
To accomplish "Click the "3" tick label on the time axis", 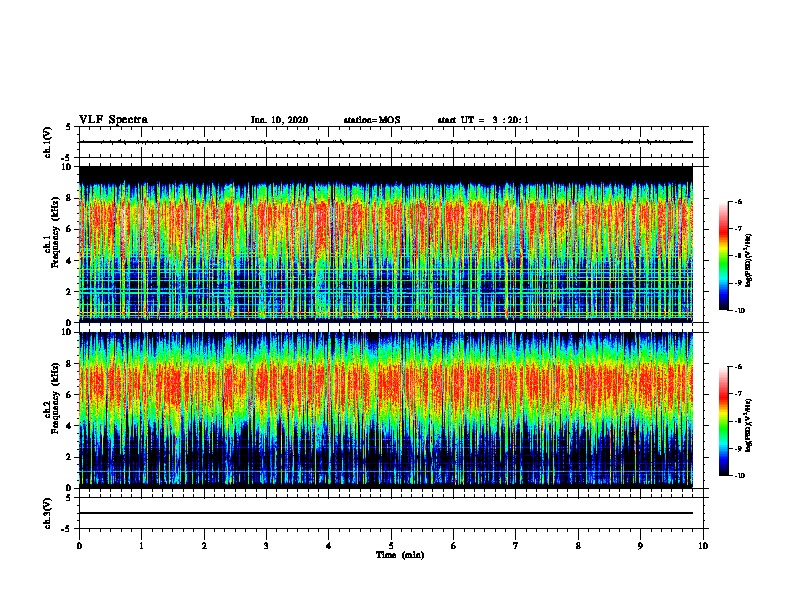I will [266, 546].
